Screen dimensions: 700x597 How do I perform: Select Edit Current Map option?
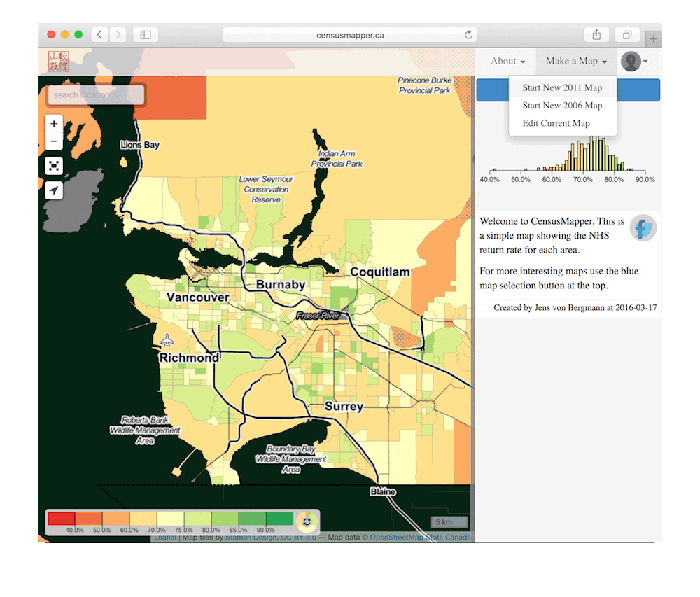pyautogui.click(x=556, y=123)
